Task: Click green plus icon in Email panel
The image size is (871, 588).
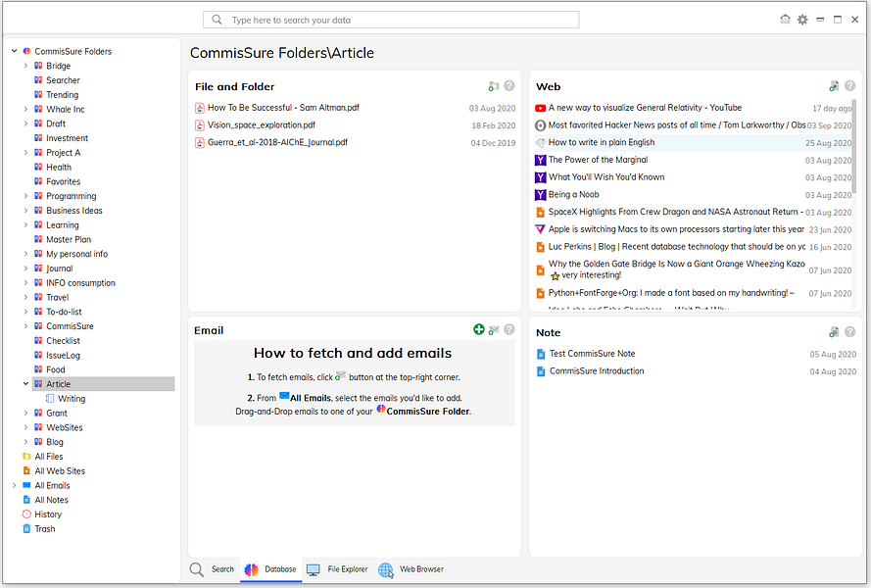Action: tap(479, 329)
